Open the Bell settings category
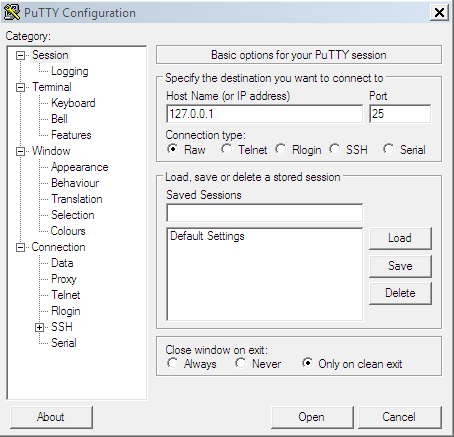Image resolution: width=454 pixels, height=437 pixels. click(x=59, y=119)
